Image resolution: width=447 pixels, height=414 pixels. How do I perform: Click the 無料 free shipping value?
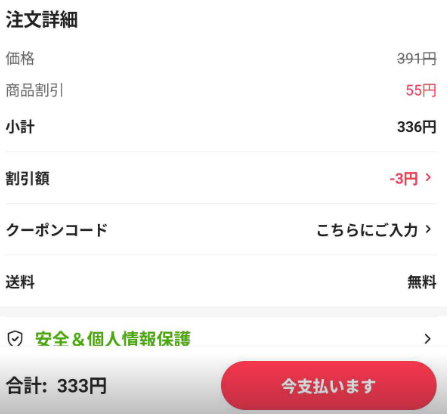coord(422,282)
